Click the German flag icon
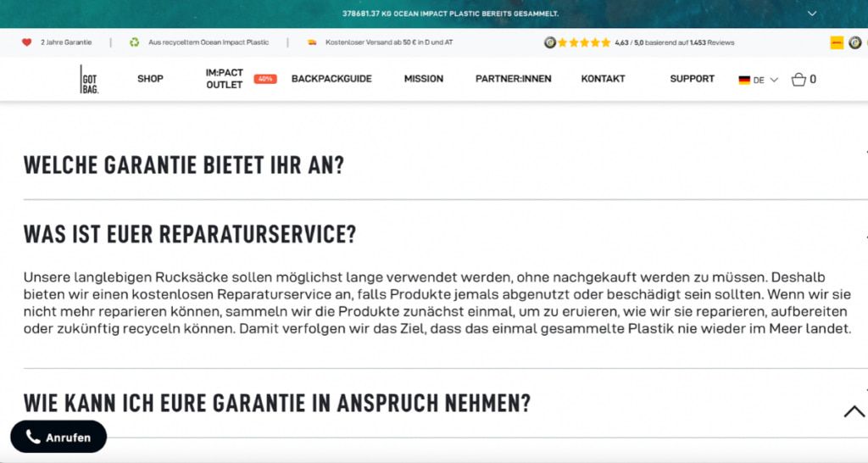868x463 pixels. (x=744, y=80)
